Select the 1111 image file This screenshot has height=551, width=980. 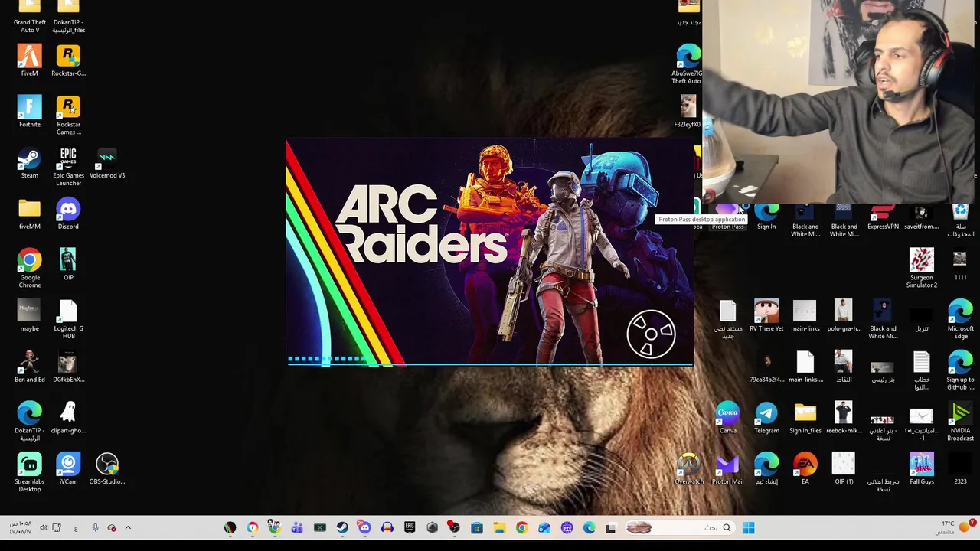coord(960,265)
